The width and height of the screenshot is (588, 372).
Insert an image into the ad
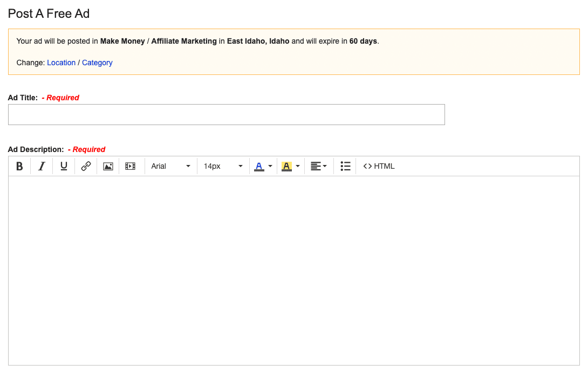pos(108,166)
